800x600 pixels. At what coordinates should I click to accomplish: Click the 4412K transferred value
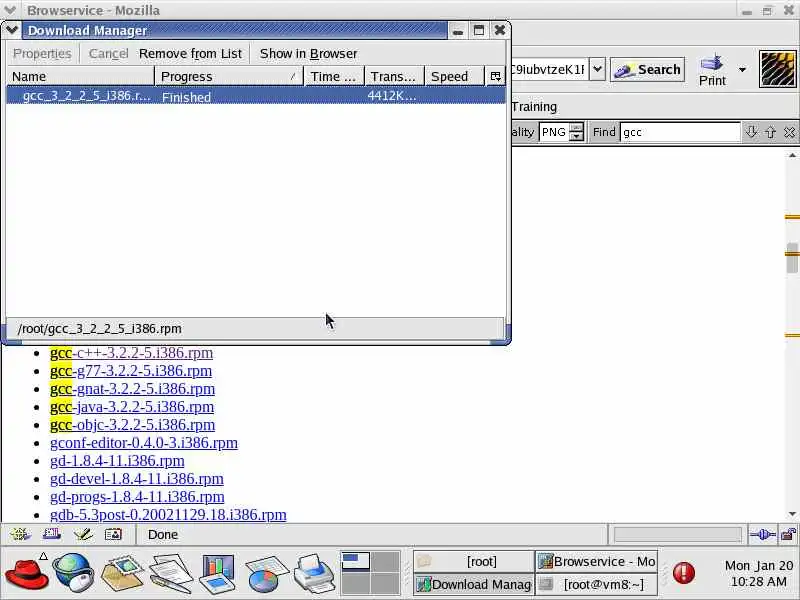[391, 96]
